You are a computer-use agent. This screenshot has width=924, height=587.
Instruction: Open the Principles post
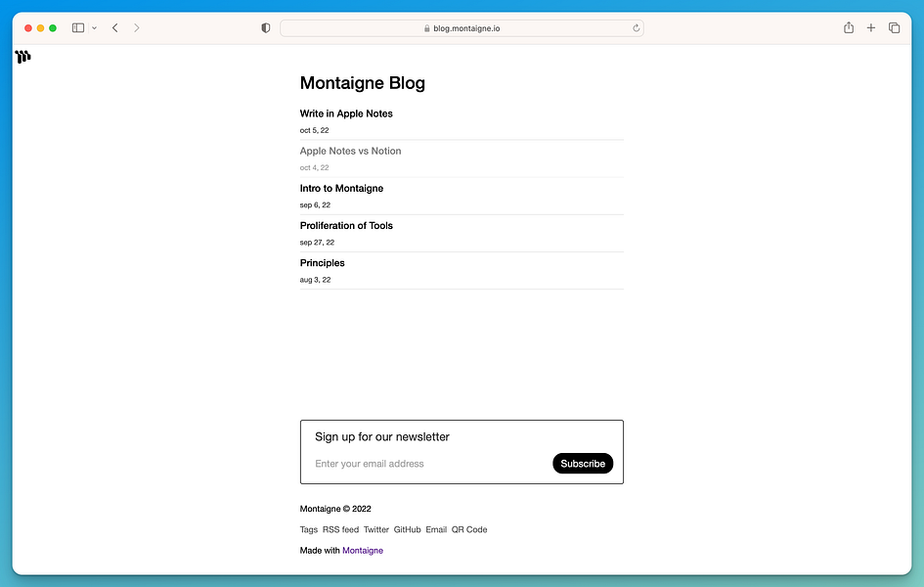coord(322,263)
